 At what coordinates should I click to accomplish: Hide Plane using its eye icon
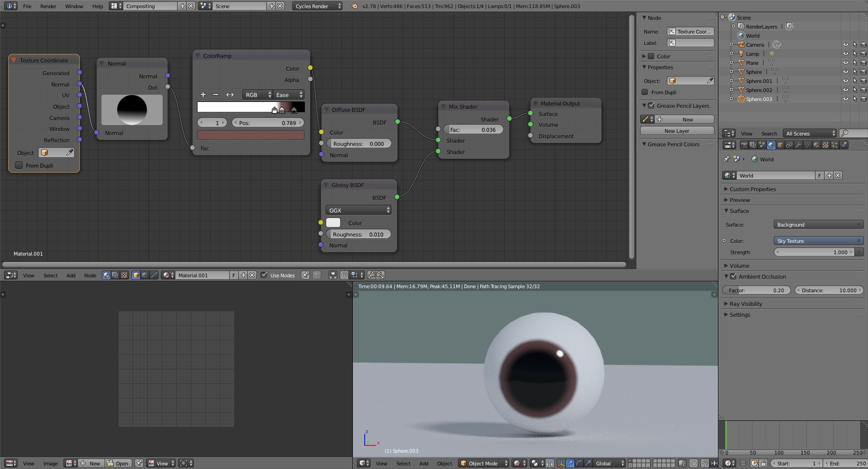pyautogui.click(x=845, y=63)
